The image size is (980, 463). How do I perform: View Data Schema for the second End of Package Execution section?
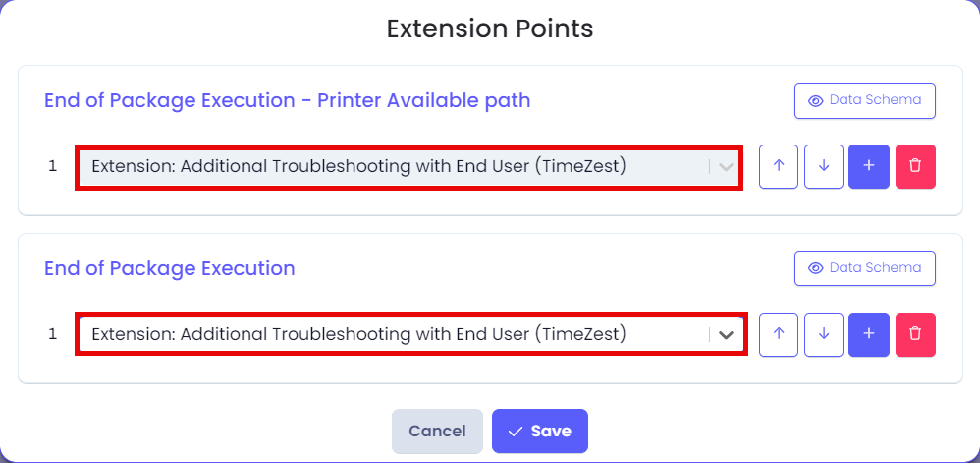pos(865,268)
